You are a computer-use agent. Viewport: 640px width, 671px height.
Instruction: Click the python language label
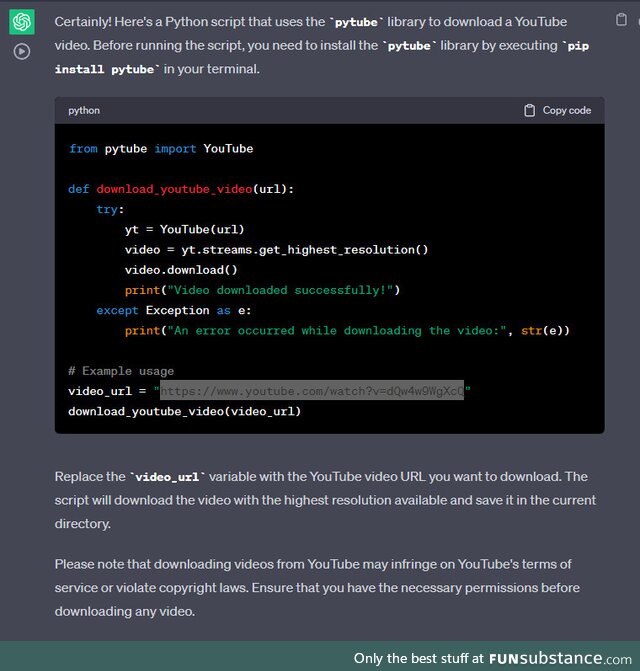(x=84, y=110)
